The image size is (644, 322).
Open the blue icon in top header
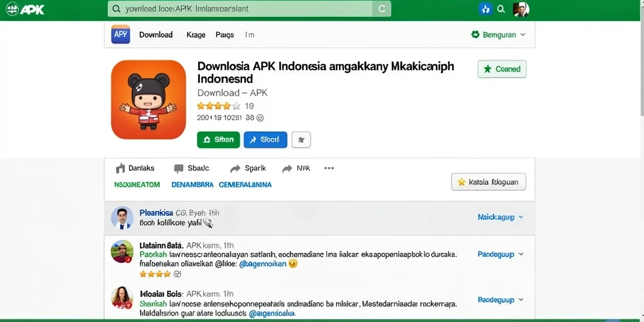[486, 9]
